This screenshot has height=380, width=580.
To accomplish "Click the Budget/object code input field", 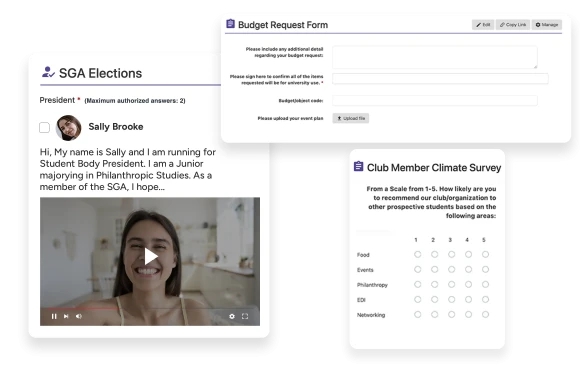I will 435,100.
